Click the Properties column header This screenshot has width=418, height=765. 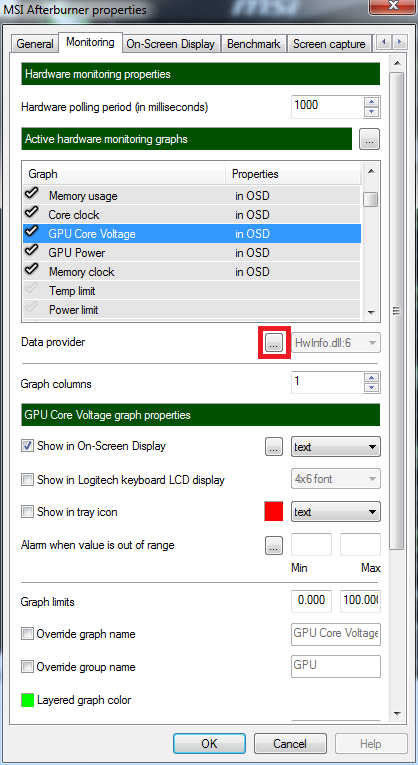pos(294,174)
